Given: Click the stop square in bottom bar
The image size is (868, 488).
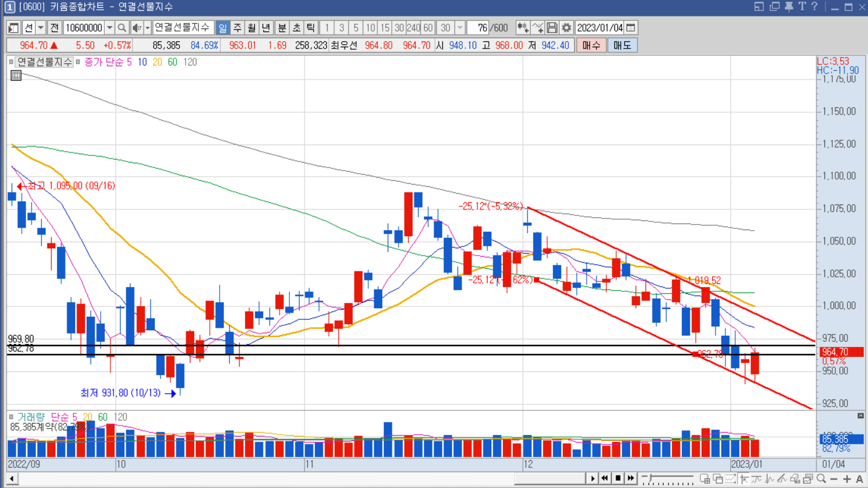Looking at the screenshot, I should (x=617, y=478).
